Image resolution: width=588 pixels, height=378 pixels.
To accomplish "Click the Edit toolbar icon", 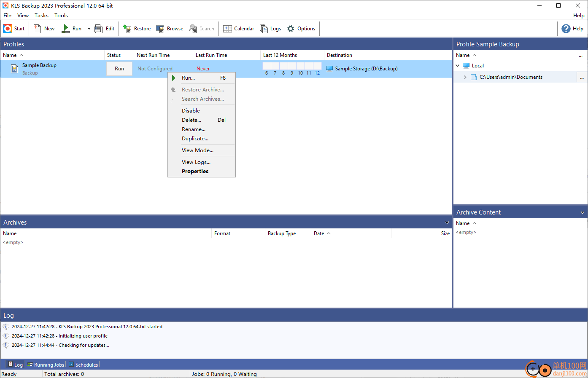I will (99, 29).
